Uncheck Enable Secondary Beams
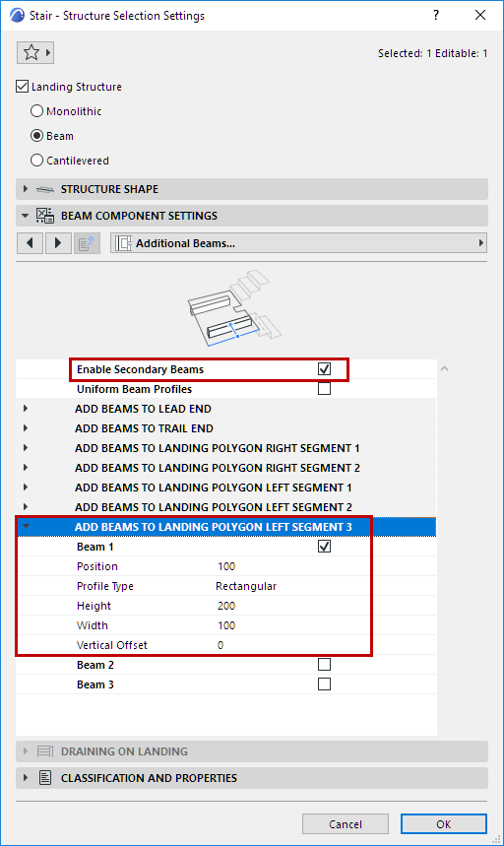 (x=324, y=369)
